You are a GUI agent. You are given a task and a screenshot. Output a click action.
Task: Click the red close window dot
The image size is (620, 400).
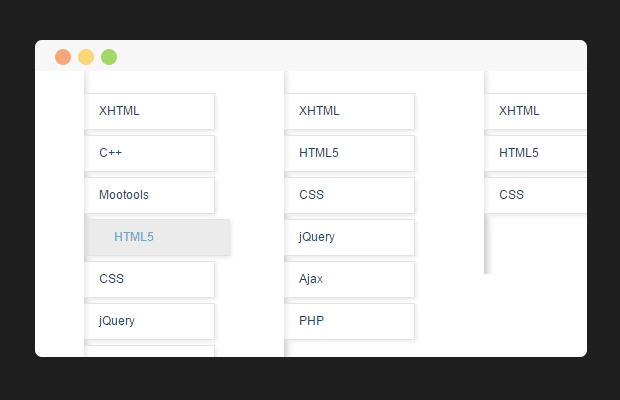[63, 57]
